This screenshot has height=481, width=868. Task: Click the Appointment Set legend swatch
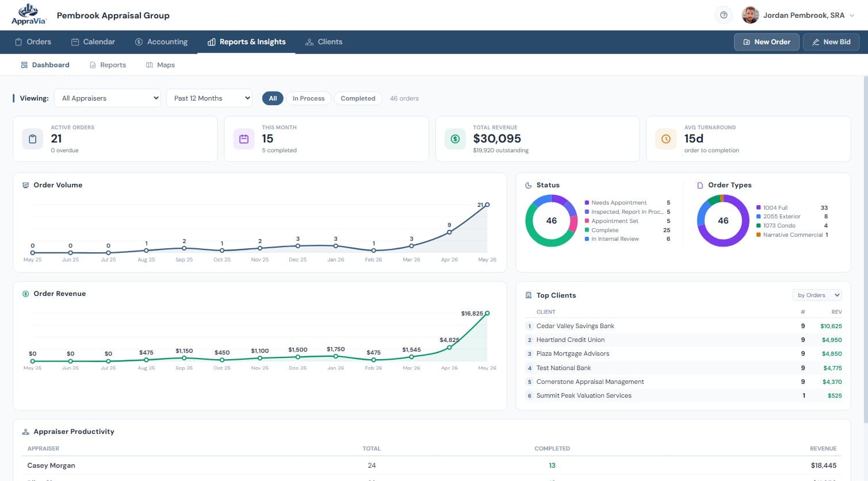(587, 221)
